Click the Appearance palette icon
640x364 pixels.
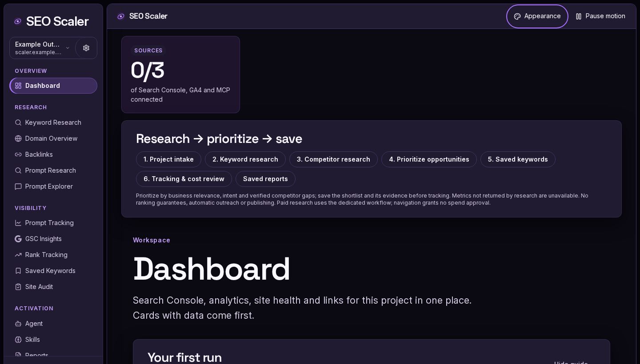517,16
